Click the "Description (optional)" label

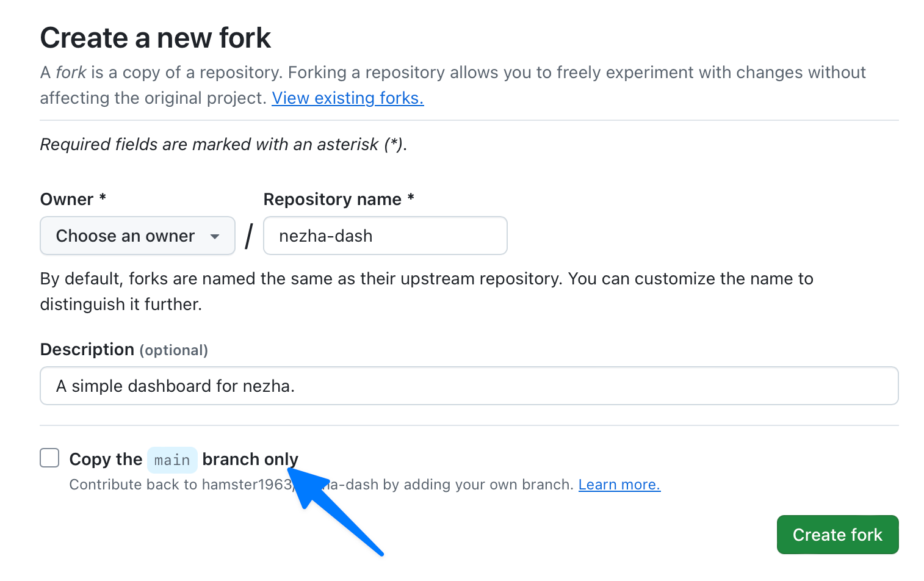[x=123, y=349]
